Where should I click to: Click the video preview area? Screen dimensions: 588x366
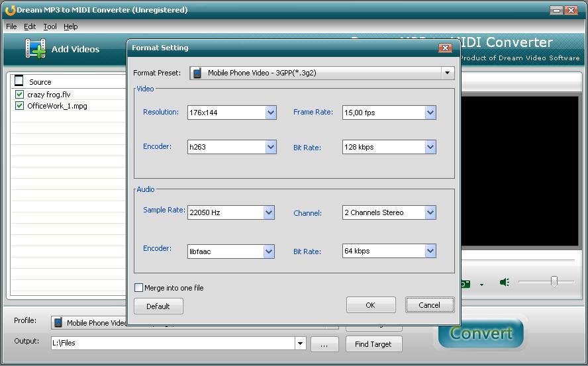520,171
